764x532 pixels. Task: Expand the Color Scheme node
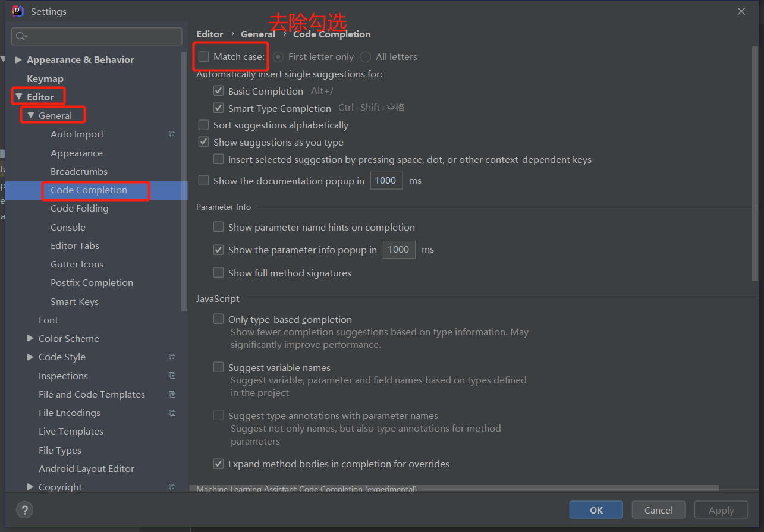point(31,338)
